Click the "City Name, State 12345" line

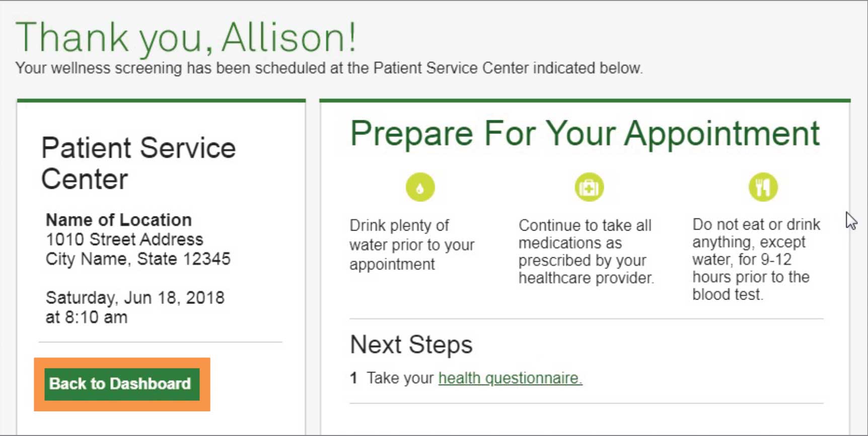pyautogui.click(x=138, y=259)
